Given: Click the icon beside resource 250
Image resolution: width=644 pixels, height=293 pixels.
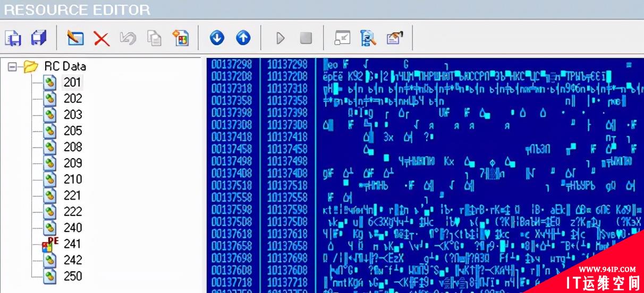Looking at the screenshot, I should point(50,276).
